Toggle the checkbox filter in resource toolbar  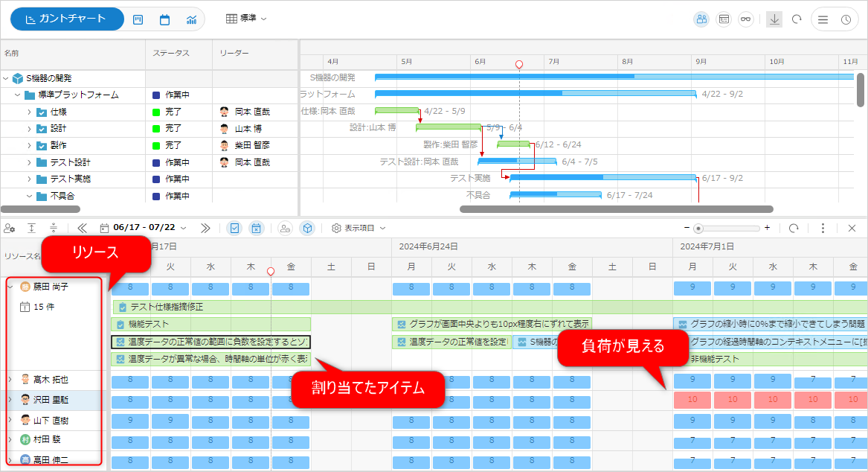tap(235, 228)
